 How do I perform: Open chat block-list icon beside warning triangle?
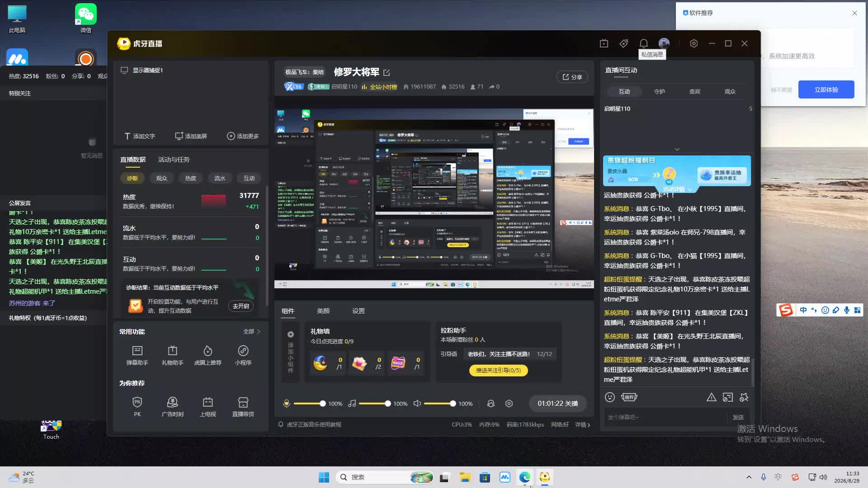(727, 397)
